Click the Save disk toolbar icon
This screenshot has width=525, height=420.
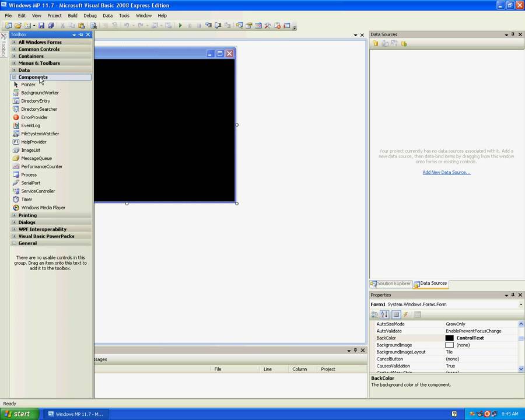tap(41, 26)
